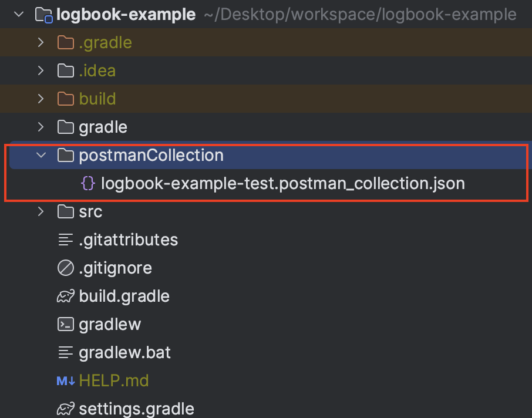Click the .gitattributes text file icon
Screen dimensions: 532x418
point(65,240)
